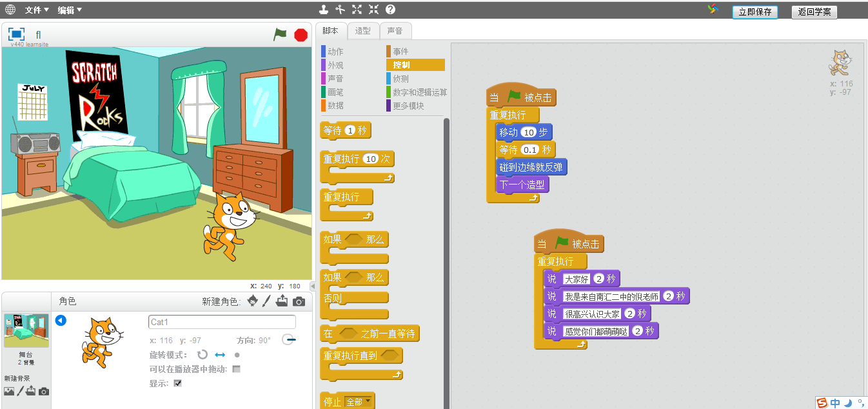Adjust the sprite direction dial

click(289, 339)
